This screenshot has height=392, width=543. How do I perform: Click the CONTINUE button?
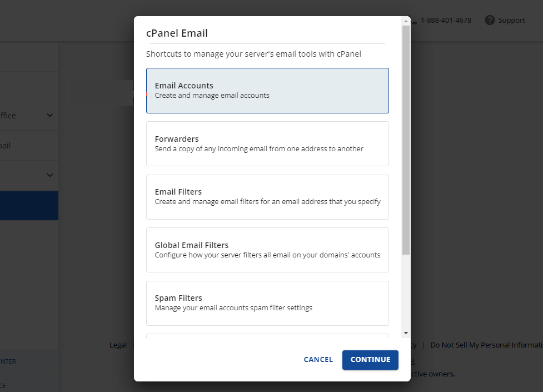click(x=370, y=360)
